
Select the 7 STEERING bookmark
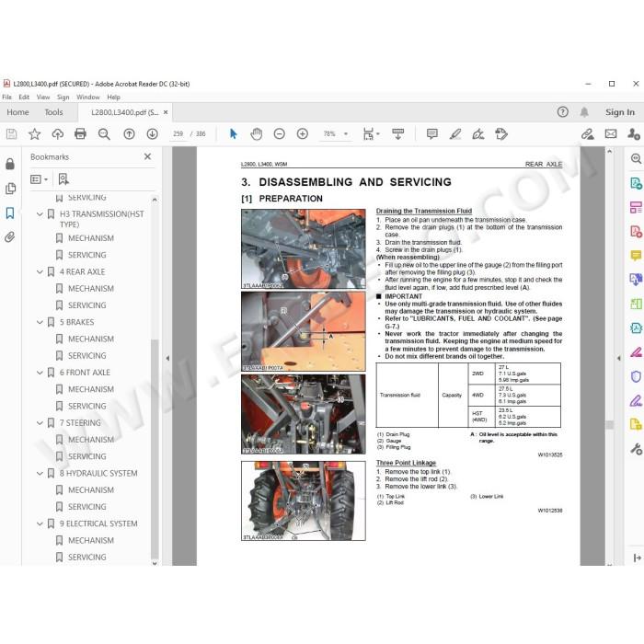(80, 423)
